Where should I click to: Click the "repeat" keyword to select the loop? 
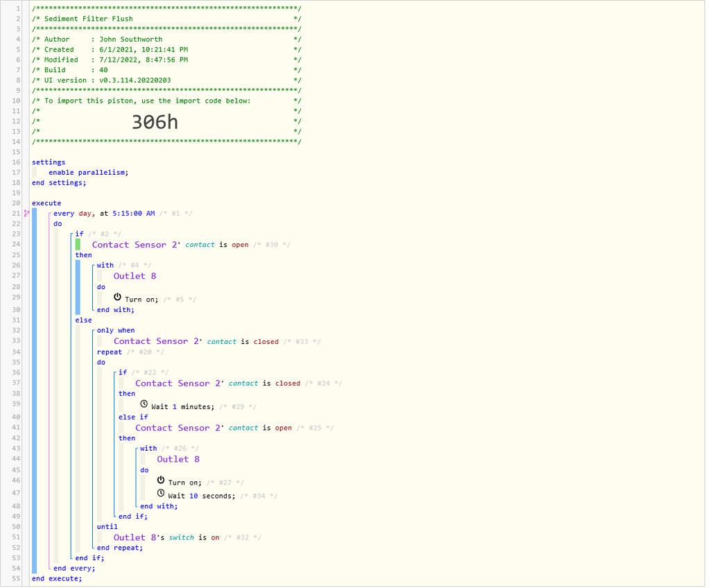click(109, 352)
